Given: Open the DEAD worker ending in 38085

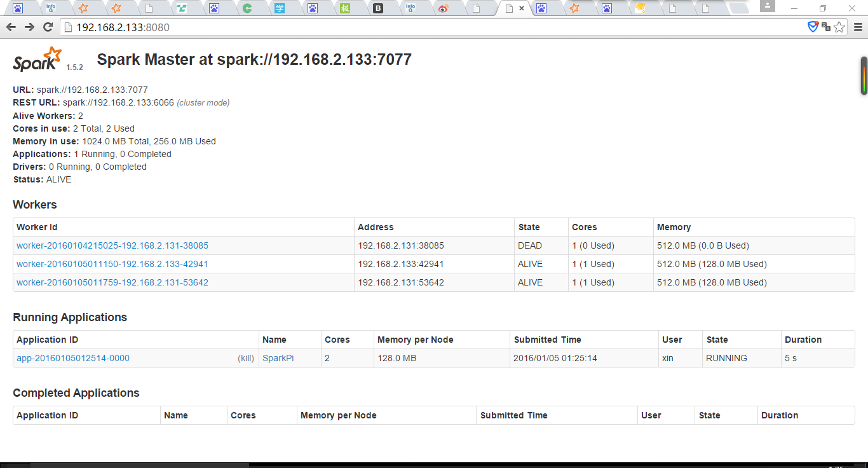Looking at the screenshot, I should pos(112,245).
